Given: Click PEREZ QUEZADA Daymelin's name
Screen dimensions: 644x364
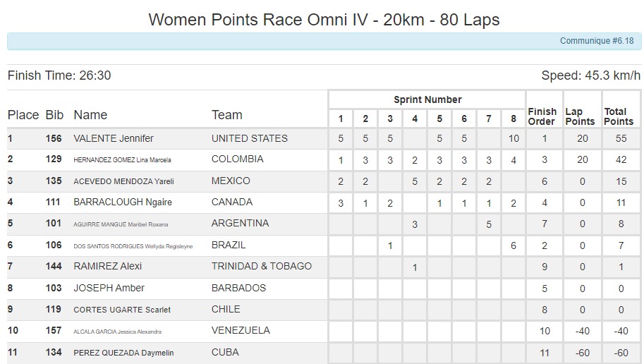Looking at the screenshot, I should [x=123, y=352].
